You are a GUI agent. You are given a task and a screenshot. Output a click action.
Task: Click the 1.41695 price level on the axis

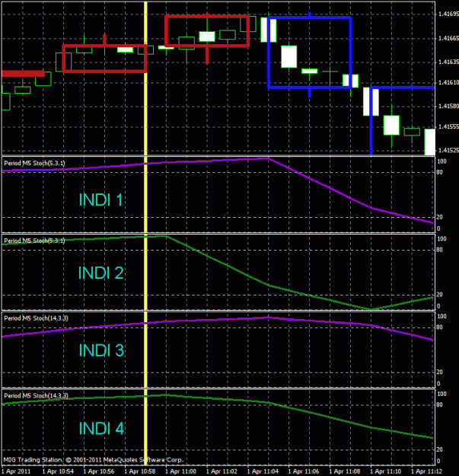tap(448, 14)
